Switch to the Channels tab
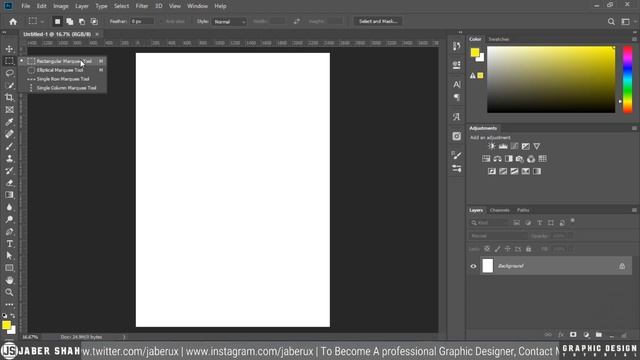Viewport: 640px width, 360px height. coord(500,210)
